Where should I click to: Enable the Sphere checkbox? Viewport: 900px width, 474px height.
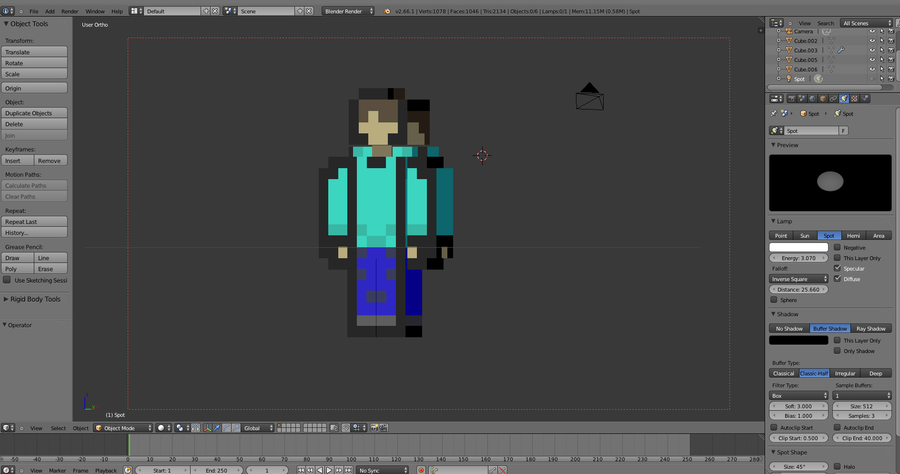click(x=774, y=300)
